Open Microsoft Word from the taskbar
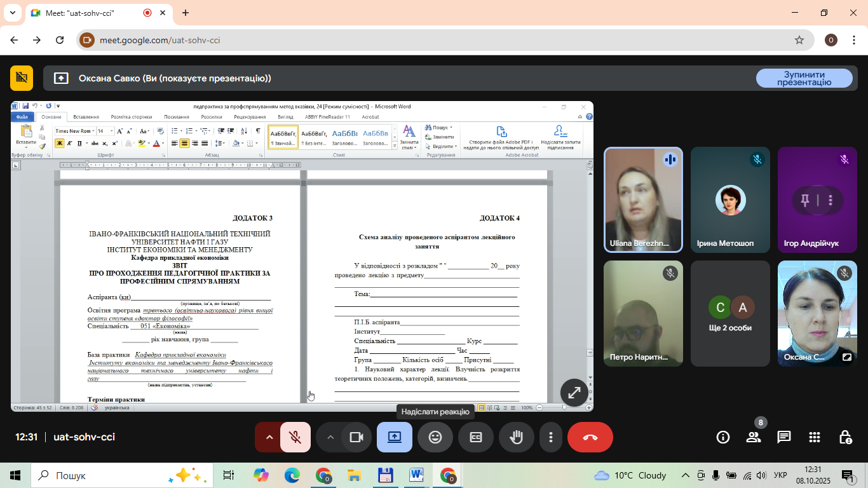 (416, 475)
